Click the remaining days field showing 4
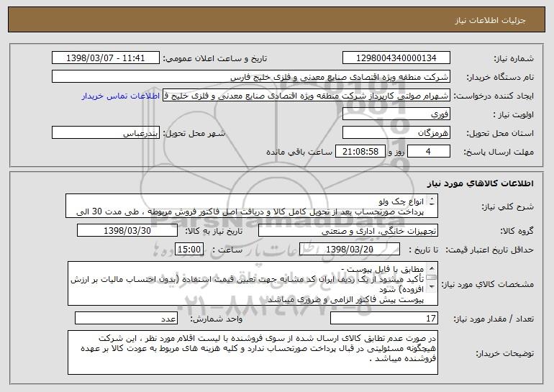The image size is (554, 392). [429, 152]
